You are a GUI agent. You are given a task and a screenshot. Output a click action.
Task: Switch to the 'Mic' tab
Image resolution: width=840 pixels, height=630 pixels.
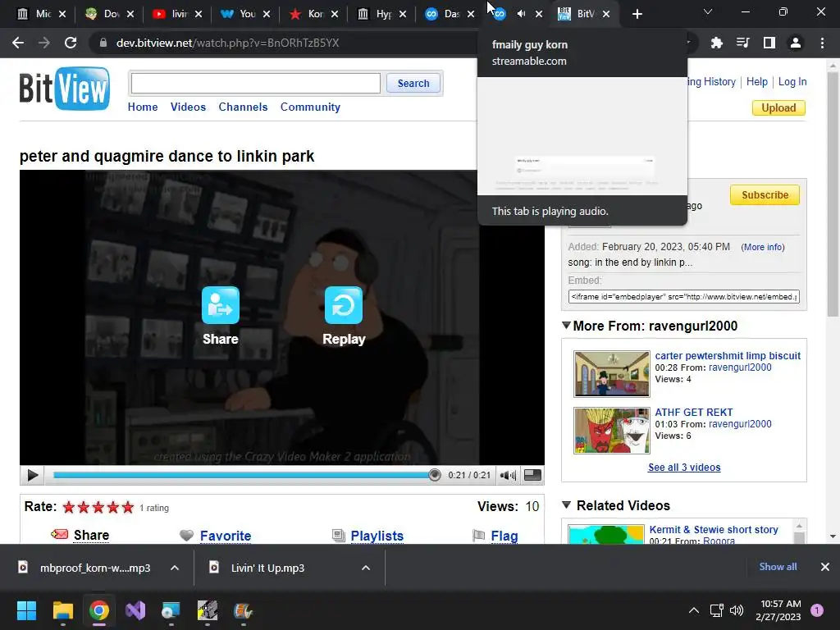click(x=41, y=14)
